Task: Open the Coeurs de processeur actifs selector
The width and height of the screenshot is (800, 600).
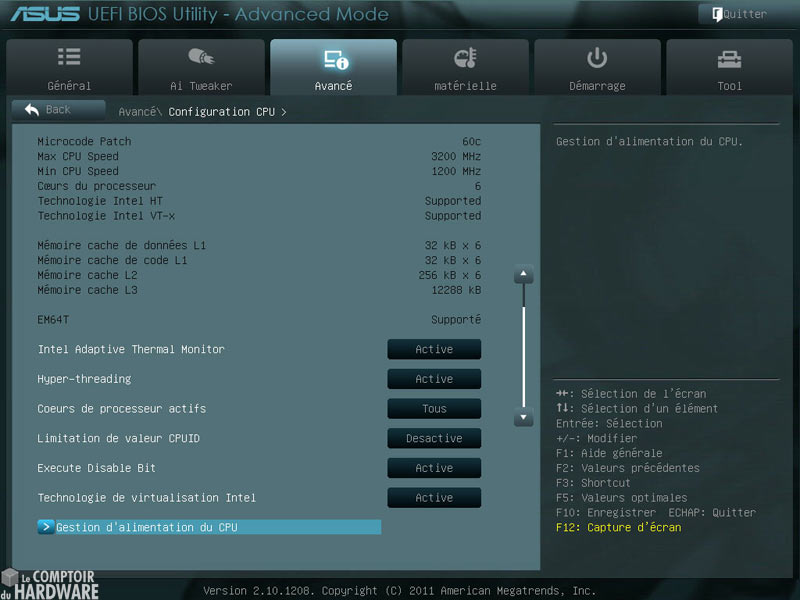Action: point(433,408)
